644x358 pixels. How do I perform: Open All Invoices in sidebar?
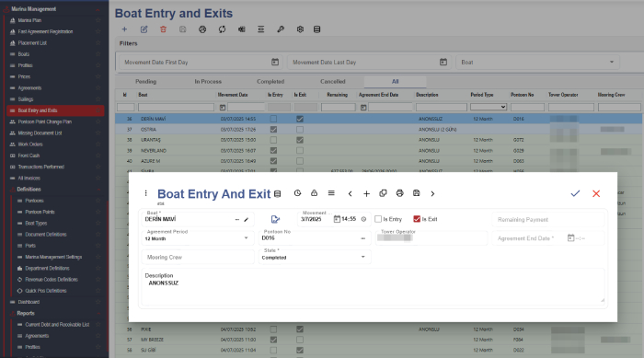tap(29, 178)
